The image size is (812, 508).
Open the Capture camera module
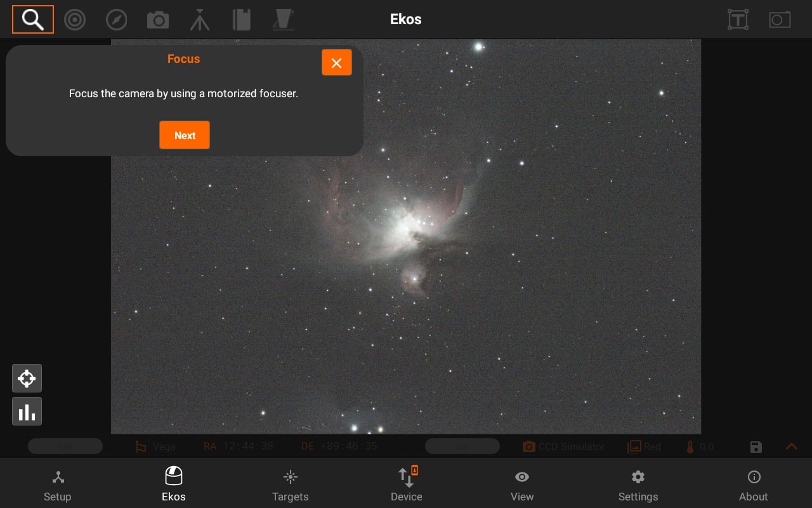(158, 20)
